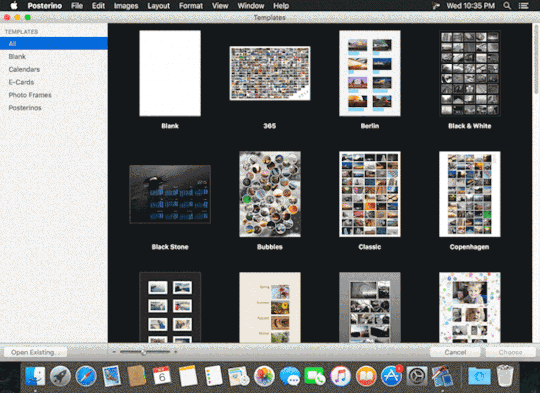
Task: Select confetti child-photo template in bottom row
Action: pos(470,307)
